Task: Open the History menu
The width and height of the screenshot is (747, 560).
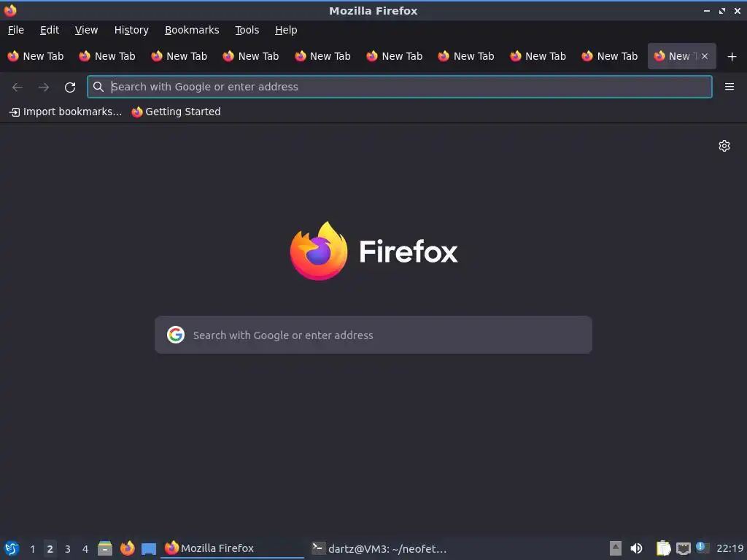Action: tap(131, 30)
